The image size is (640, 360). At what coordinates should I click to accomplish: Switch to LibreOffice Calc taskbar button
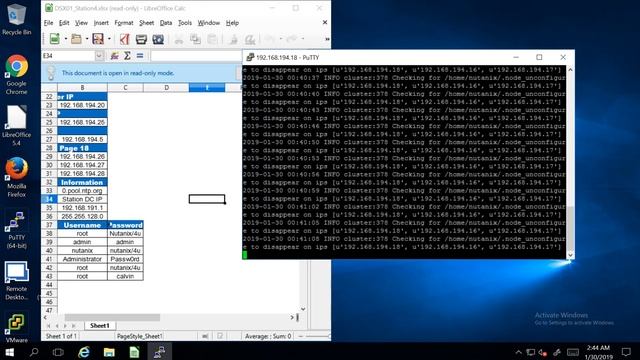[x=134, y=352]
